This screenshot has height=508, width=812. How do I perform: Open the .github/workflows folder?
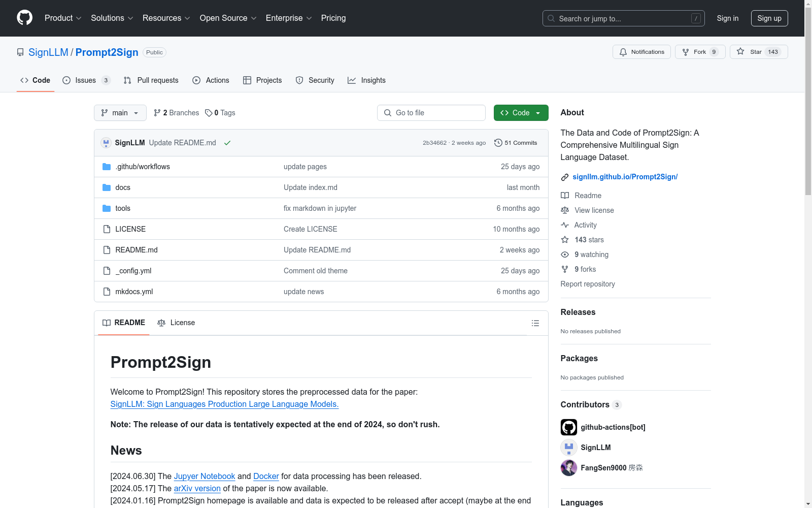pyautogui.click(x=143, y=167)
